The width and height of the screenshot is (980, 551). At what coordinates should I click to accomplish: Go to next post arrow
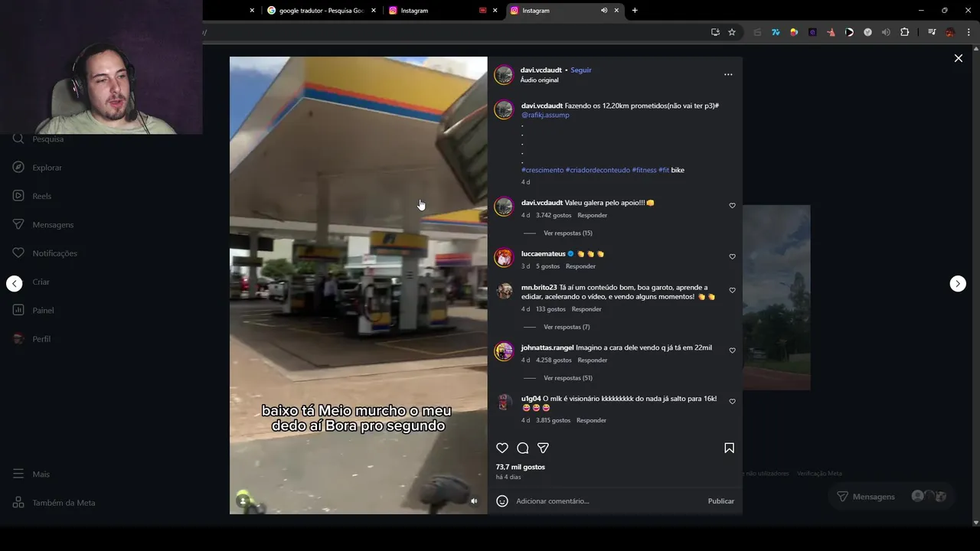coord(958,283)
